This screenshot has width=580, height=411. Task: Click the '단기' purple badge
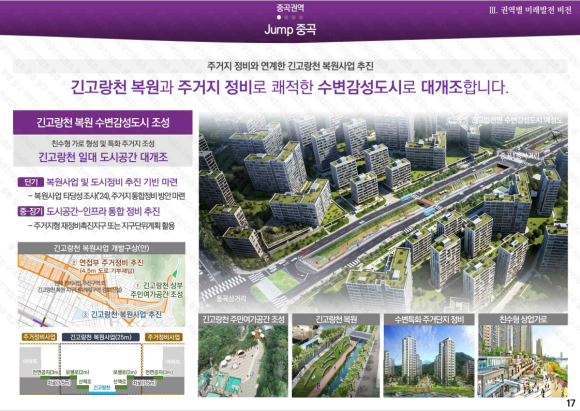[x=30, y=182]
